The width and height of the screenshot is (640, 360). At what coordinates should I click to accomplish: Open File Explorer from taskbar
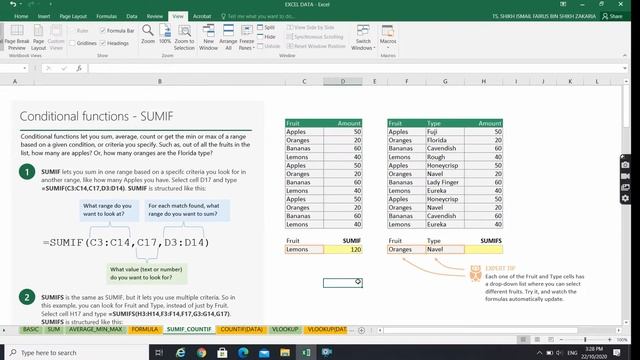tap(285, 352)
